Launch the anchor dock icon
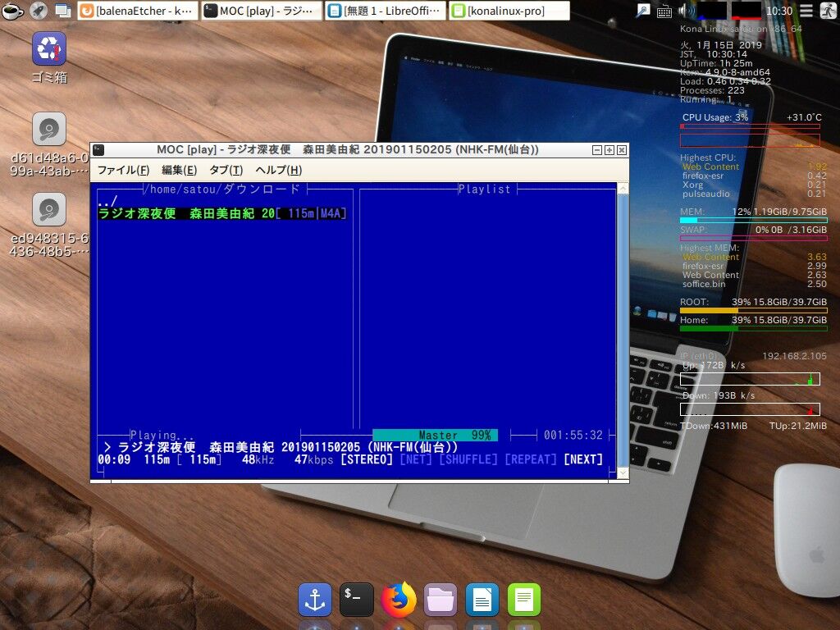Image resolution: width=840 pixels, height=630 pixels. (314, 600)
